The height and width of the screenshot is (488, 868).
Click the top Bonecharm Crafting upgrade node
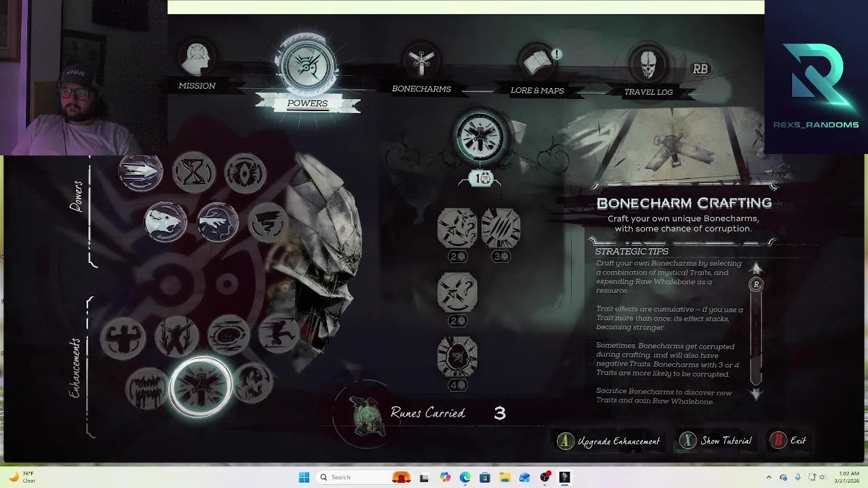[481, 138]
